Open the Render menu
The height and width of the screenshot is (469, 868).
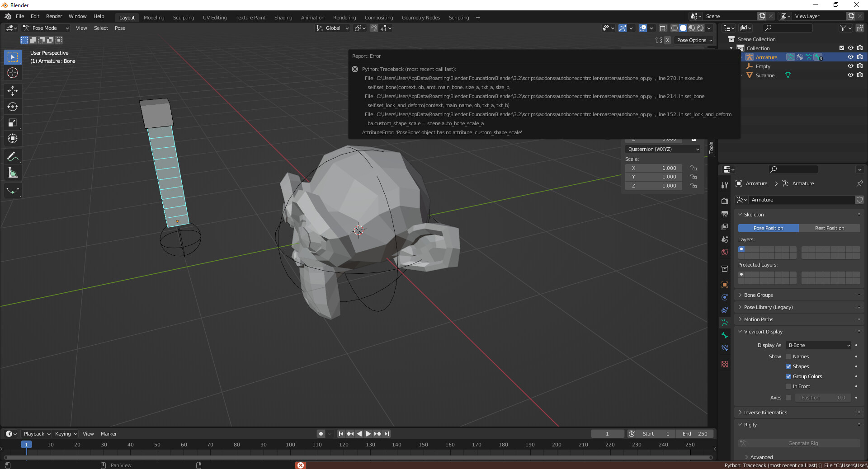tap(54, 16)
